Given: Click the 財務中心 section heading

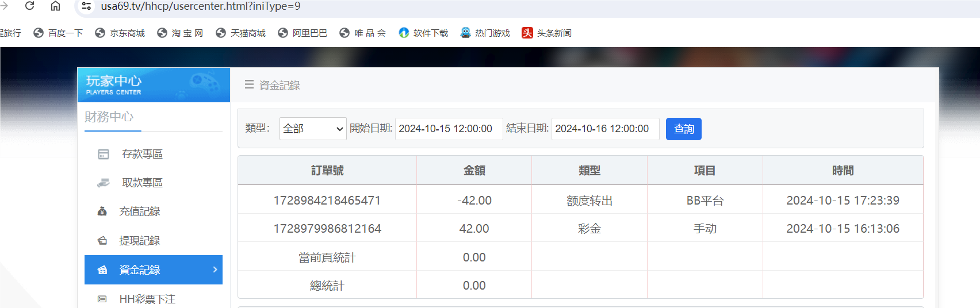Looking at the screenshot, I should [109, 117].
